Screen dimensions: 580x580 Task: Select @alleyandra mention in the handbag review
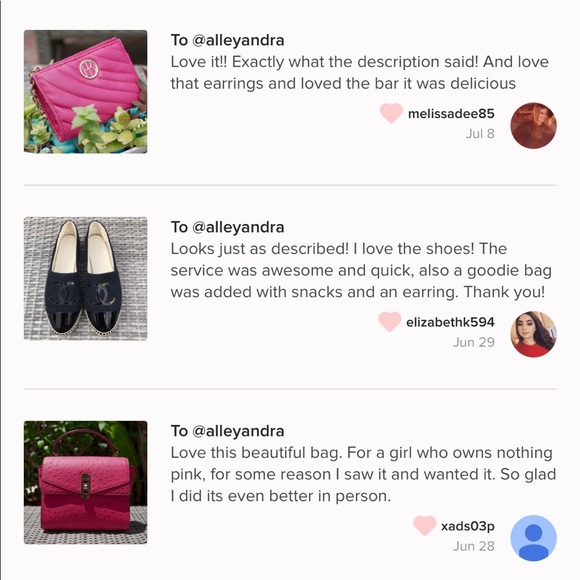point(238,431)
